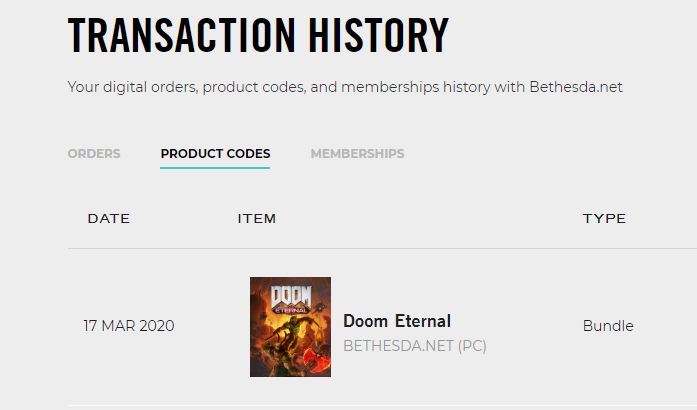
Task: Click the Bundle type label
Action: pyautogui.click(x=608, y=326)
